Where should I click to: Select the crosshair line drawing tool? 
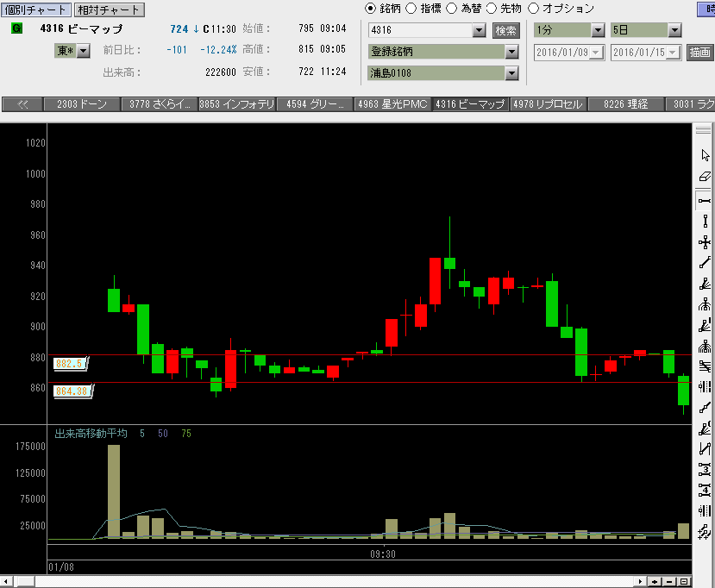click(x=705, y=242)
